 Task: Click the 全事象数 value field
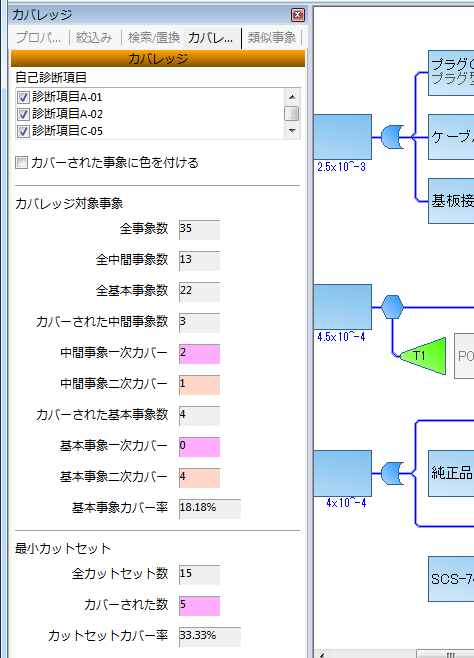(199, 230)
